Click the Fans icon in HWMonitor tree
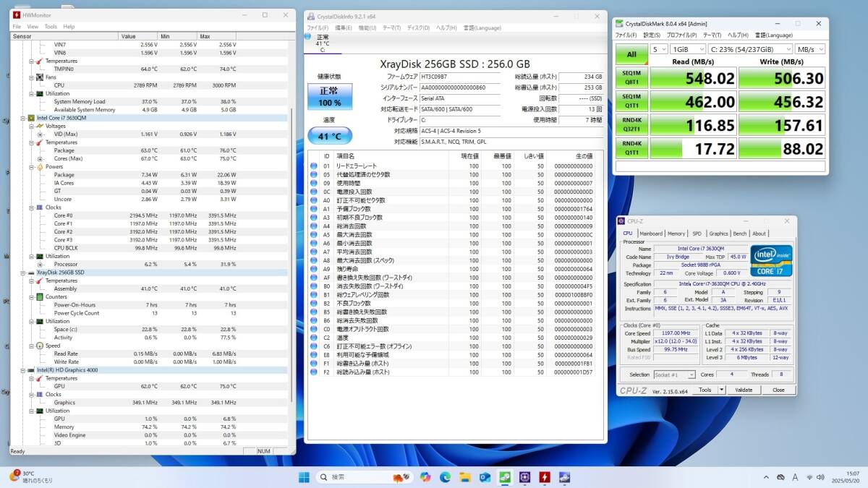The height and width of the screenshot is (488, 868). 39,77
